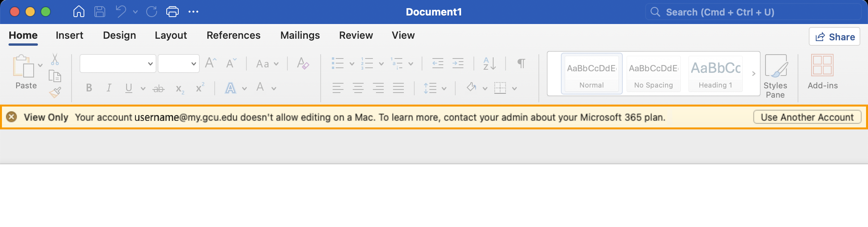Click Align Right icon

pyautogui.click(x=378, y=88)
